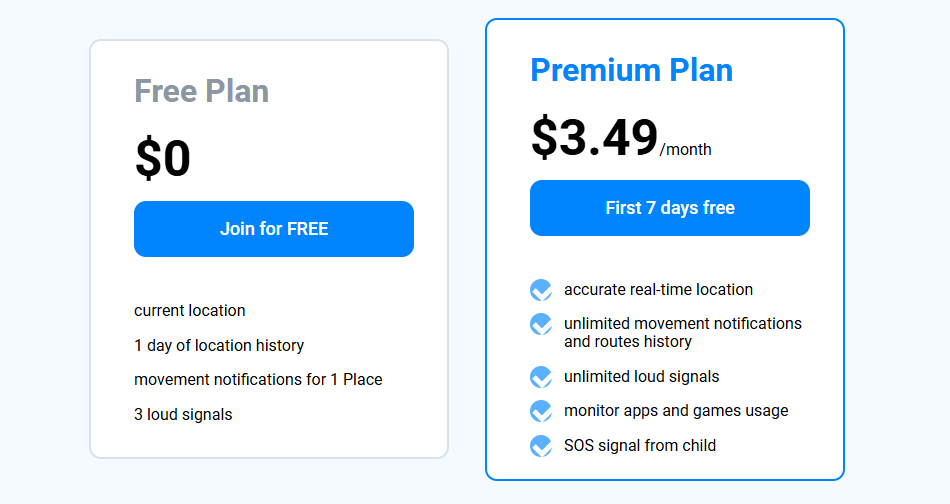Screen dimensions: 950x504
Task: Click the Premium Plan heading
Action: (631, 70)
